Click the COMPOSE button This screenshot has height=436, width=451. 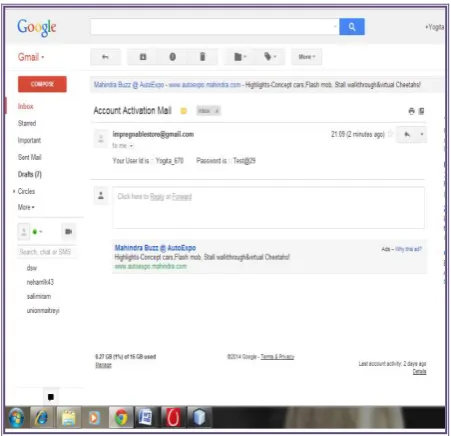coord(42,84)
